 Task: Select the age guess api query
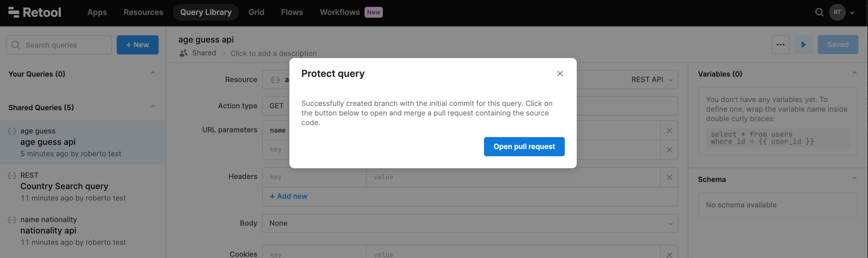[x=83, y=142]
